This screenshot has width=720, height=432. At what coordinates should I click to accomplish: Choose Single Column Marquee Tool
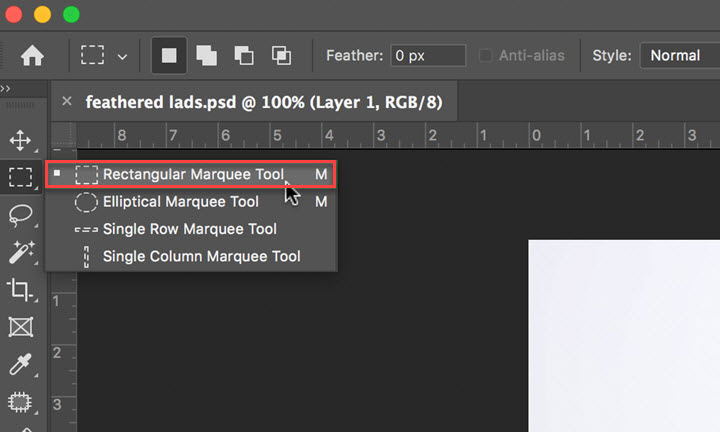tap(191, 256)
